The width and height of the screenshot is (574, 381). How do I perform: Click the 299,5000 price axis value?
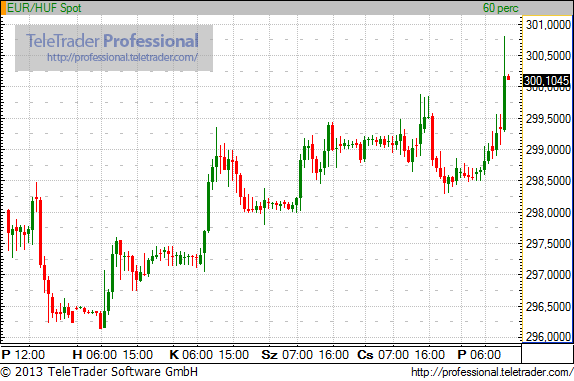click(548, 119)
